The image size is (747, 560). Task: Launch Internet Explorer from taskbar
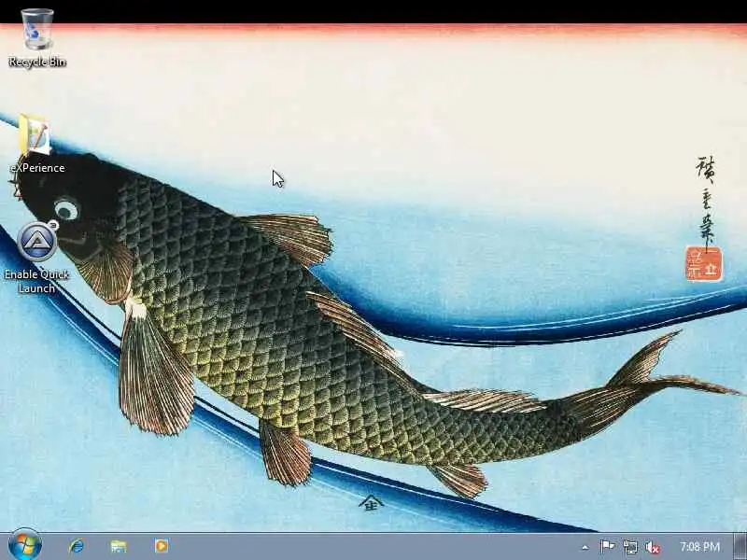(77, 546)
